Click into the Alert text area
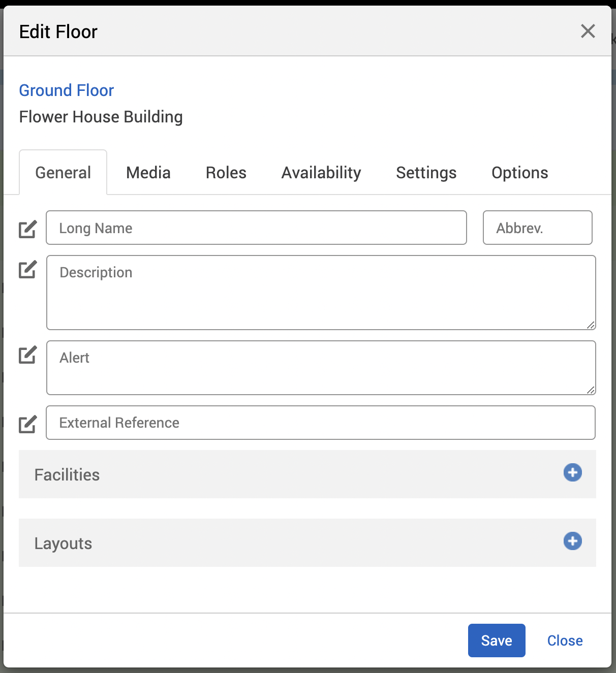The width and height of the screenshot is (616, 673). [321, 368]
